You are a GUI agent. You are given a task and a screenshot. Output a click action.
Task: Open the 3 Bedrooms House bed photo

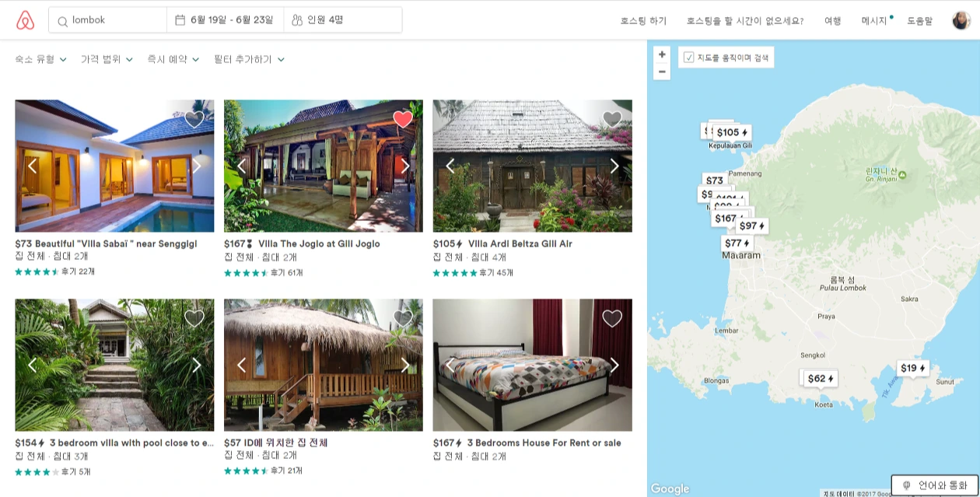[x=532, y=365]
